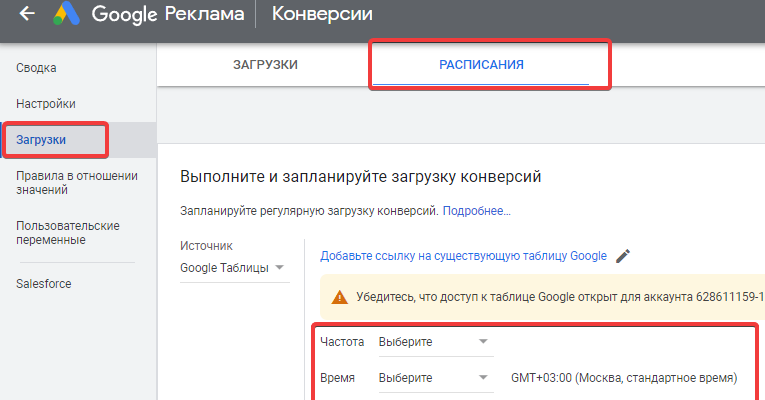
Task: Expand the Время Выберите dropdown
Action: click(x=436, y=378)
